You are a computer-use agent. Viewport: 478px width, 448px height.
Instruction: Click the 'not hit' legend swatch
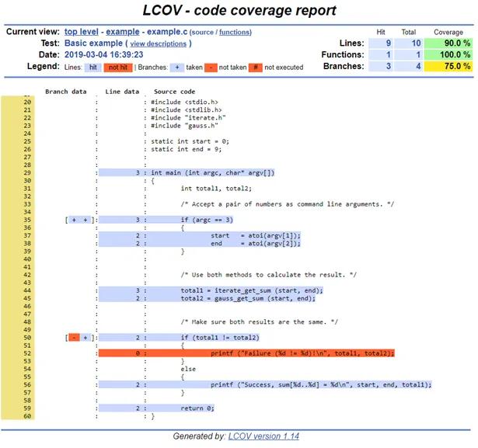(x=118, y=68)
